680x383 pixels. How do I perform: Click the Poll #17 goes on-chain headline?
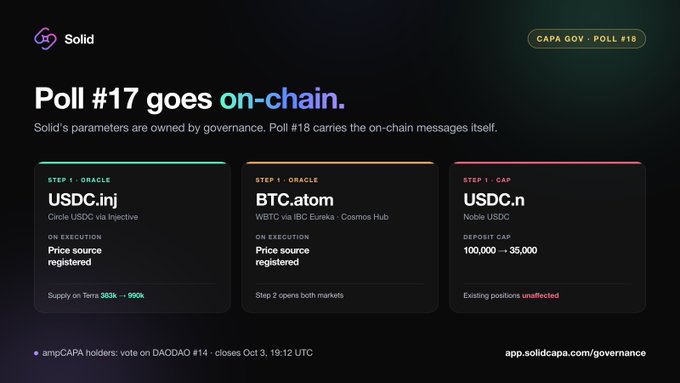pyautogui.click(x=190, y=99)
